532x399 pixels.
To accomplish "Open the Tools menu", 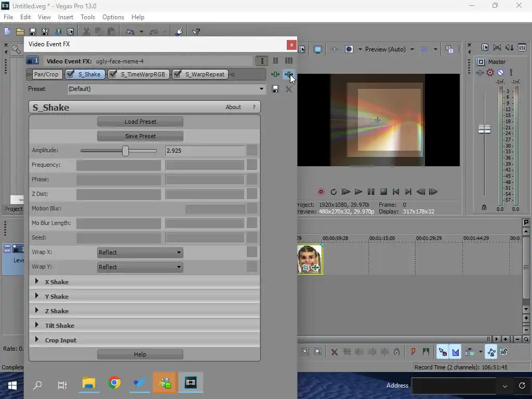I will coord(87,17).
